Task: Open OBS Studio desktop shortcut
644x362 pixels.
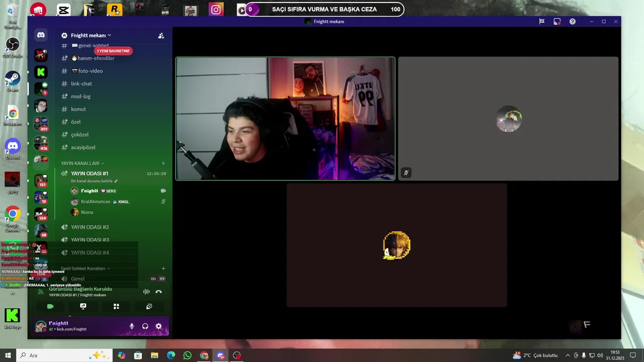Action: coord(13,48)
